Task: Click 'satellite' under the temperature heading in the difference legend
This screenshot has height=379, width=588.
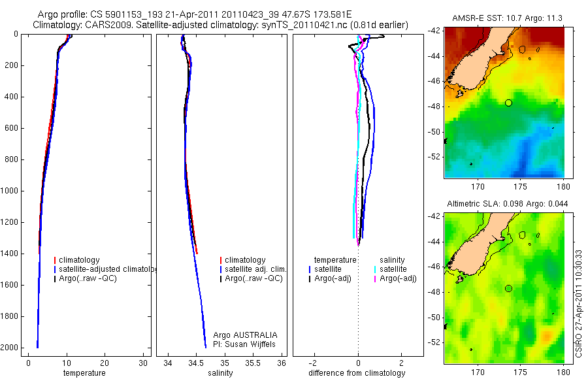Action: (328, 269)
